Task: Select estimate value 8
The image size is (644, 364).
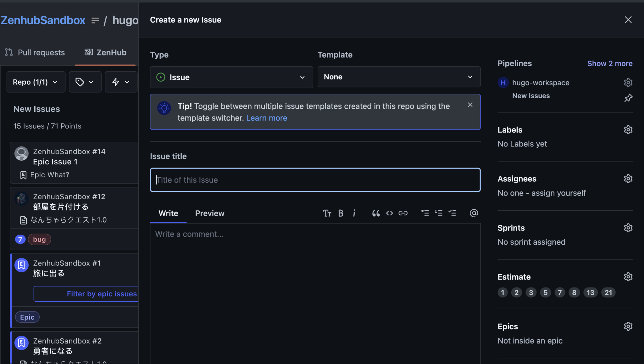Action: coord(574,292)
